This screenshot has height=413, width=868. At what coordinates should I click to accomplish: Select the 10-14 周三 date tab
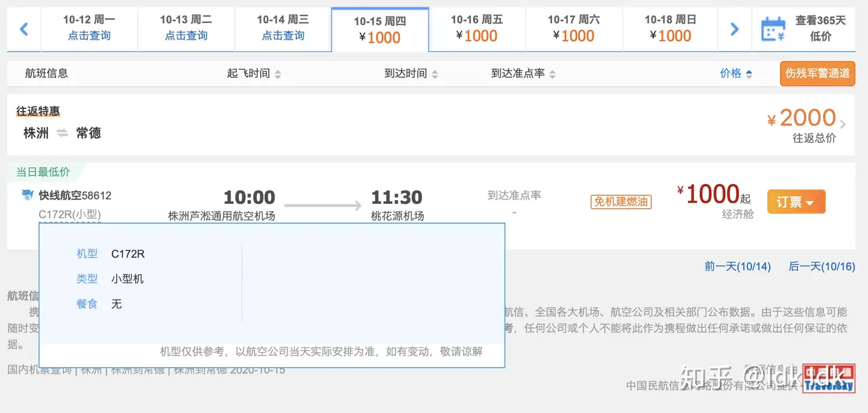(283, 28)
